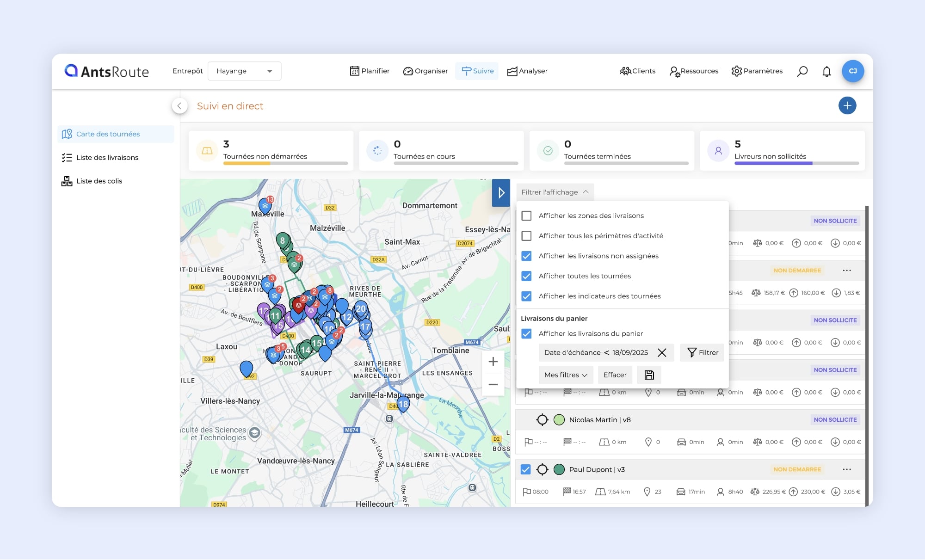Image resolution: width=925 pixels, height=560 pixels.
Task: Switch to the Planifier tab
Action: click(370, 71)
